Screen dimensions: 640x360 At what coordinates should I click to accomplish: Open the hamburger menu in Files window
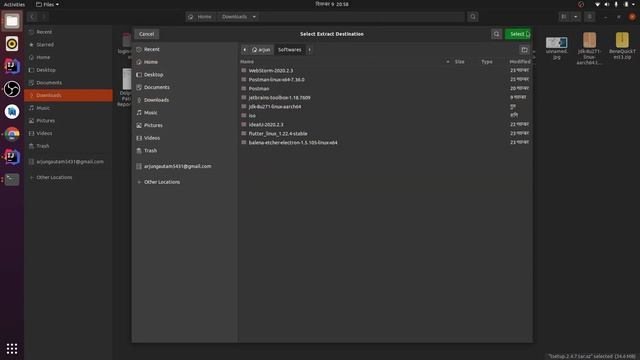pyautogui.click(x=589, y=17)
